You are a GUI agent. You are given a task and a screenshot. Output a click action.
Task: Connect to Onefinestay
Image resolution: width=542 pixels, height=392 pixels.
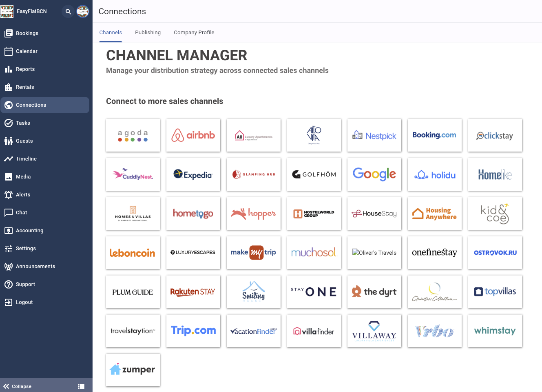tap(435, 253)
